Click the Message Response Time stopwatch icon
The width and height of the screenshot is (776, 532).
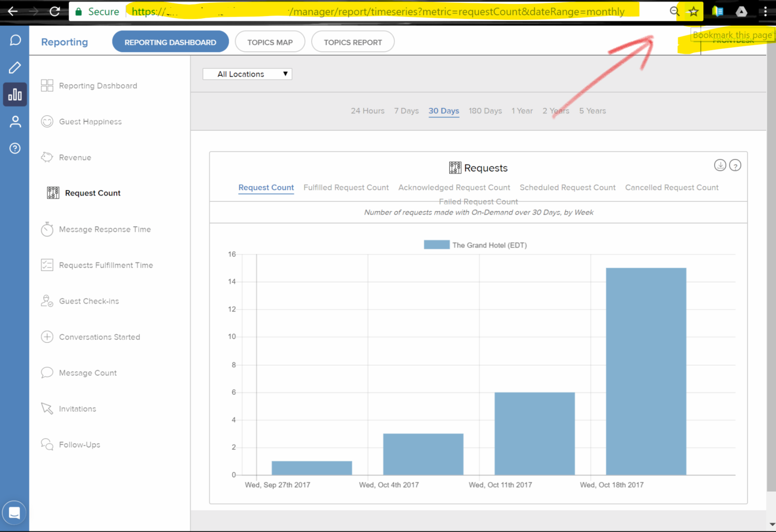point(47,229)
